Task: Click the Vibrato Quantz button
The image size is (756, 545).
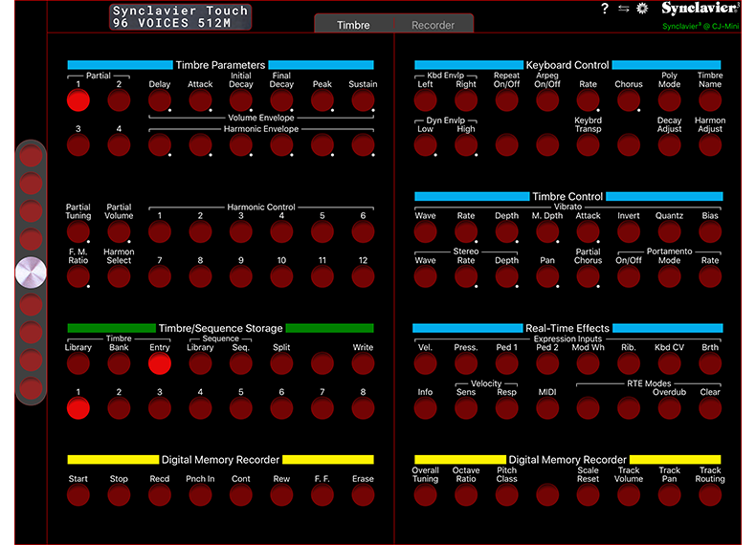Action: pyautogui.click(x=669, y=232)
